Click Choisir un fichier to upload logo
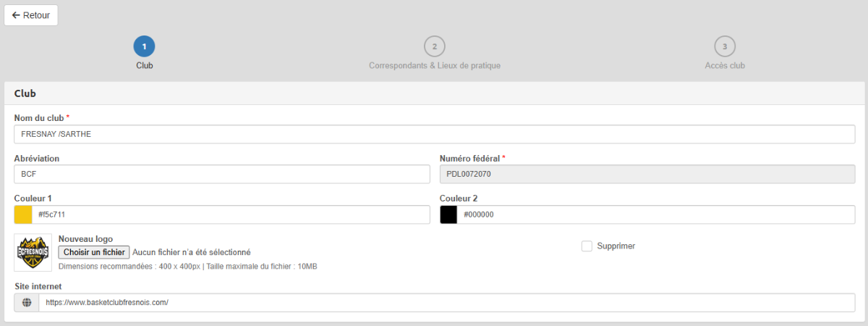Screen dimensions: 868x326 pyautogui.click(x=94, y=252)
